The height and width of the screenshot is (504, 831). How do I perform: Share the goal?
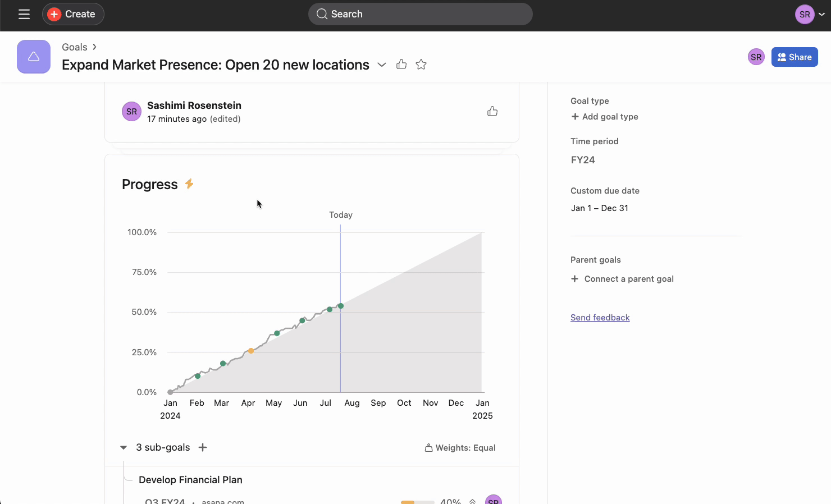[x=794, y=57]
